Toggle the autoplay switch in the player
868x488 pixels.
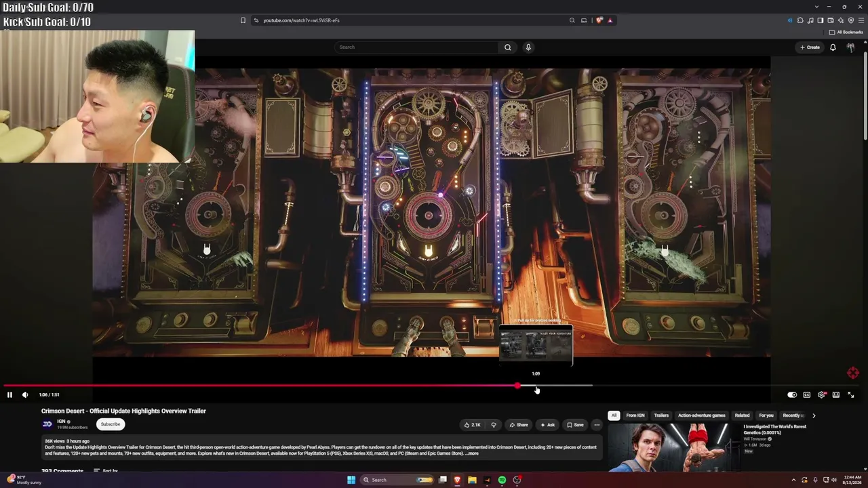click(x=792, y=394)
